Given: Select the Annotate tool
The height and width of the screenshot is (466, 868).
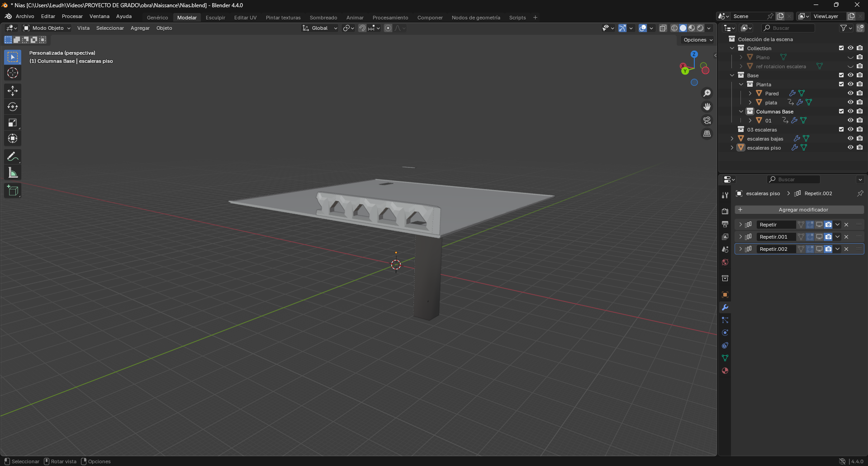Looking at the screenshot, I should 13,157.
